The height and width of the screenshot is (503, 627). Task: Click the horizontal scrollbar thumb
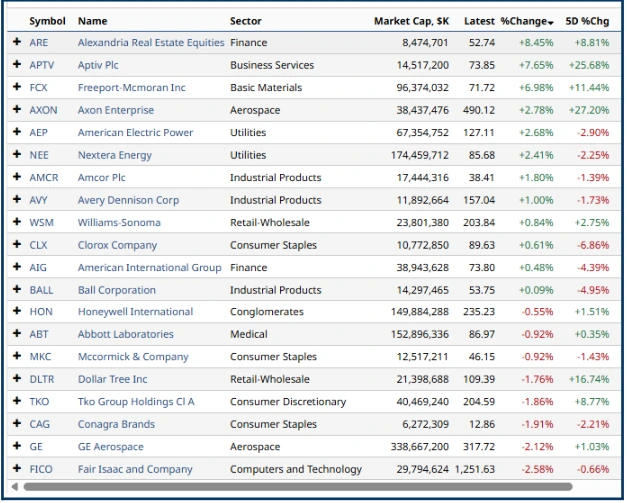(298, 487)
